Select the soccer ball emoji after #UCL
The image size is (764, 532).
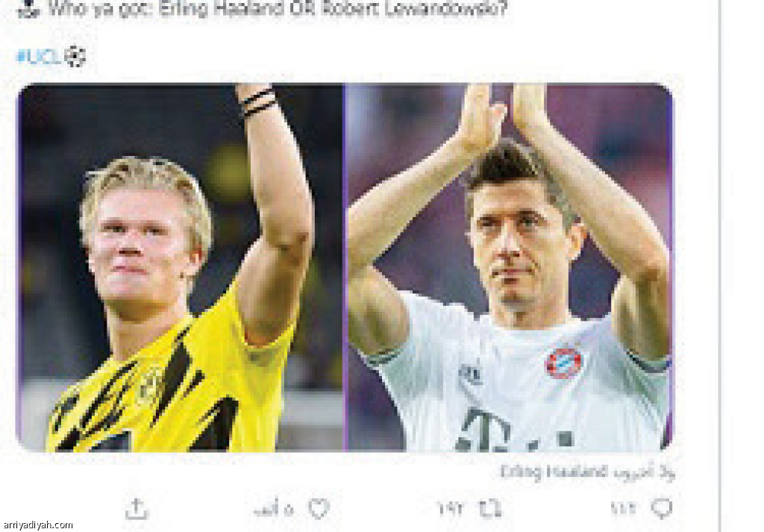pyautogui.click(x=75, y=57)
